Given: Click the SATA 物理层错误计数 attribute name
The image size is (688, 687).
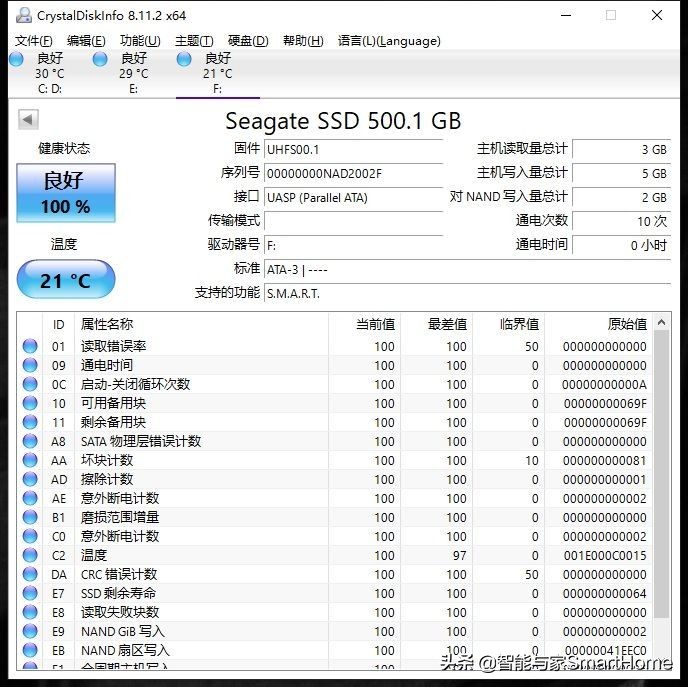Looking at the screenshot, I should tap(141, 441).
